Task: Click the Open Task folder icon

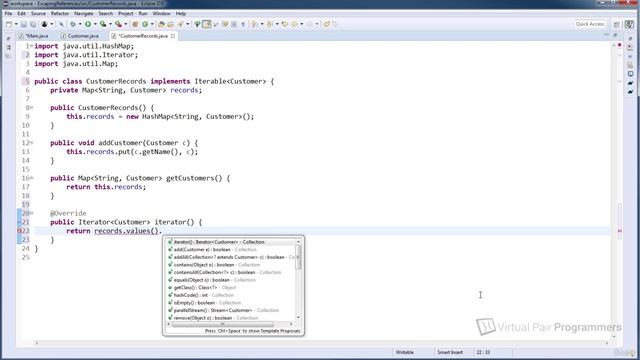Action: coord(171,24)
